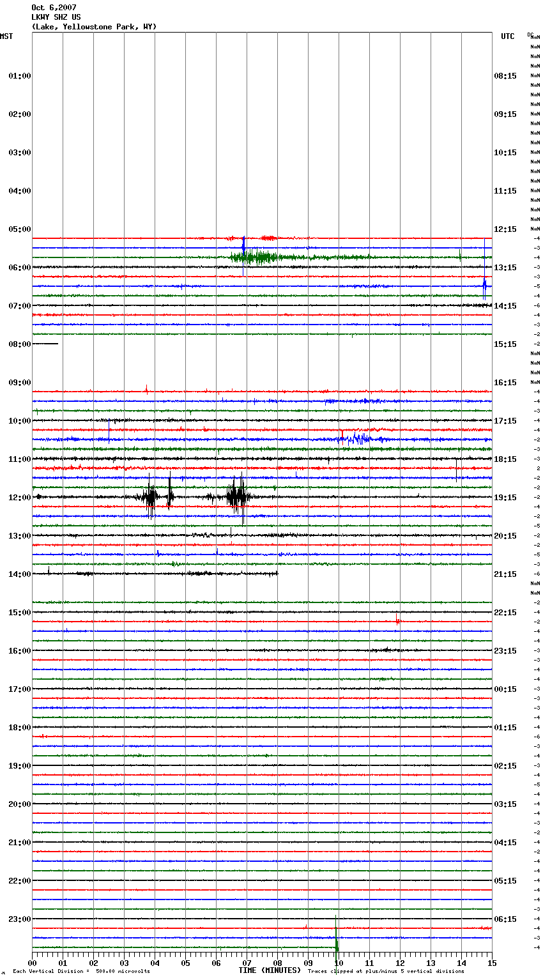This screenshot has width=543, height=980.
Task: Click the UTC label '06:15'
Action: pos(505,919)
